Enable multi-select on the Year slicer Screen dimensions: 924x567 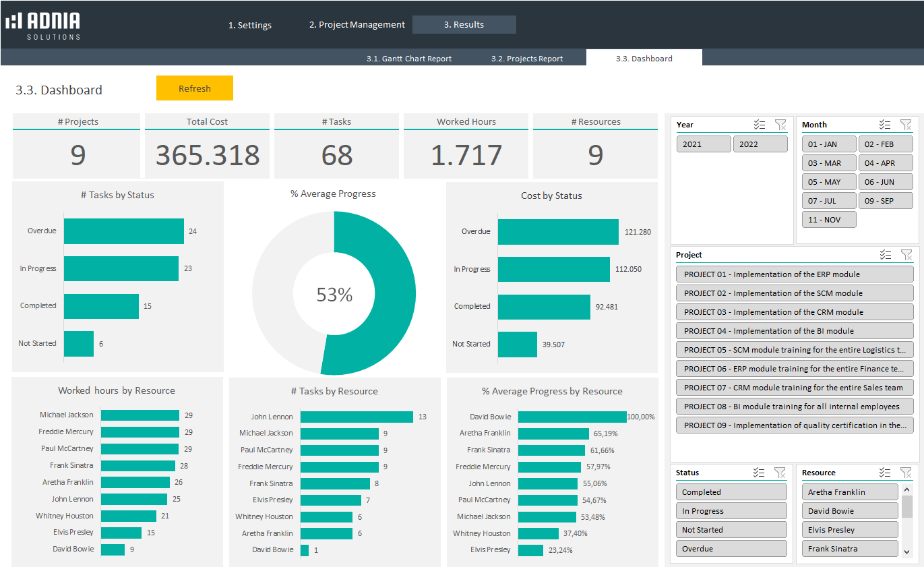click(x=760, y=124)
